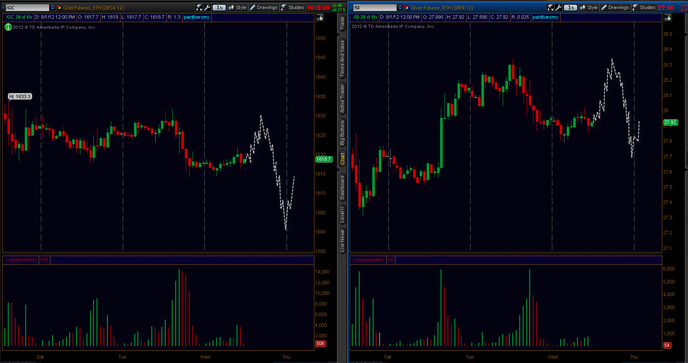The height and width of the screenshot is (363, 688).
Task: Open the Live News sidebar tab
Action: tap(342, 240)
